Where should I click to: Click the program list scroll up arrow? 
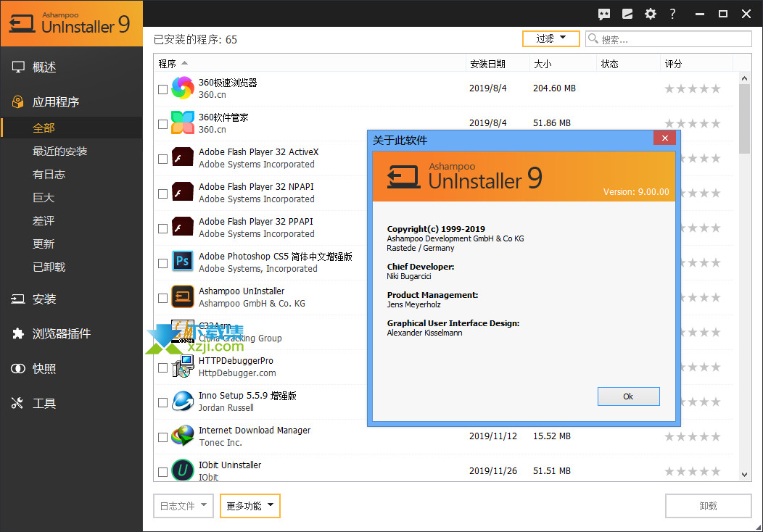coord(745,78)
